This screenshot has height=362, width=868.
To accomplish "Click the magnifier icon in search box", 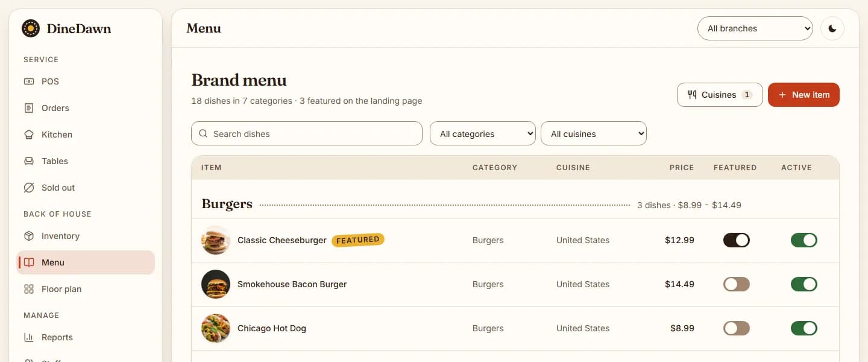I will [203, 133].
